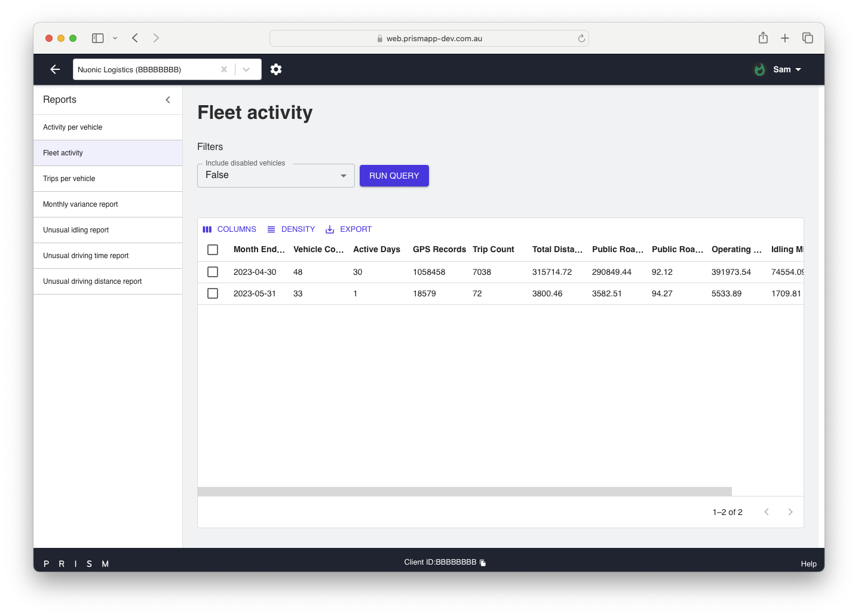This screenshot has height=616, width=858.
Task: Click the EXPORT button
Action: click(348, 229)
